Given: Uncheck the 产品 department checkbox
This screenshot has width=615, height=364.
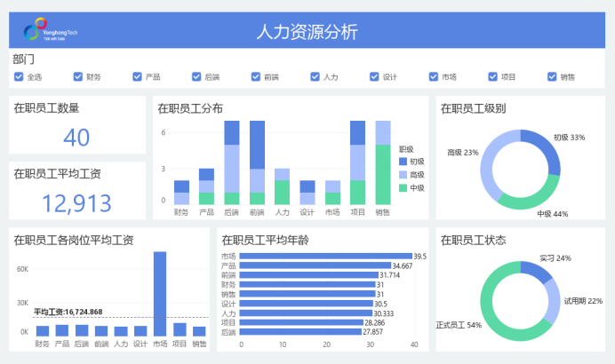Looking at the screenshot, I should click(x=137, y=77).
